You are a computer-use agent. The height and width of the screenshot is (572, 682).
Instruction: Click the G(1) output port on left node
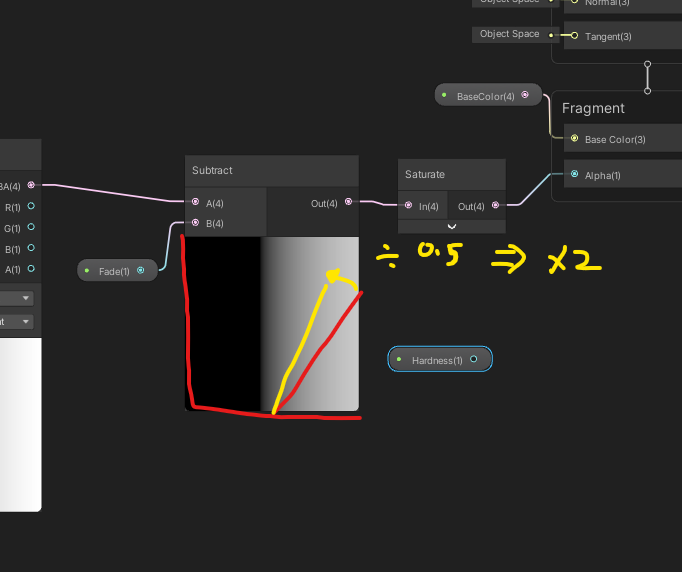tap(31, 227)
